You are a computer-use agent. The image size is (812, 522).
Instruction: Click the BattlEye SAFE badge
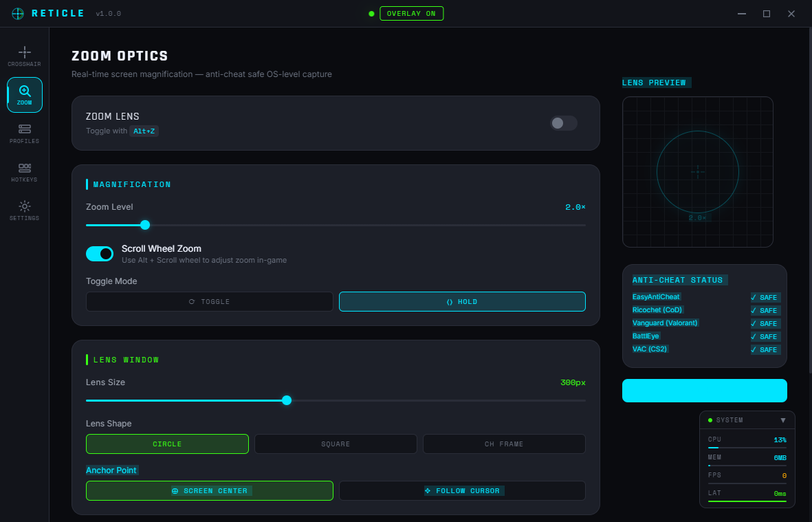pos(765,336)
